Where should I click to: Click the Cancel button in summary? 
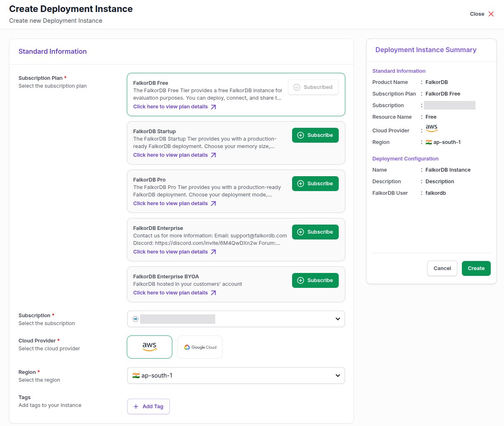[442, 268]
